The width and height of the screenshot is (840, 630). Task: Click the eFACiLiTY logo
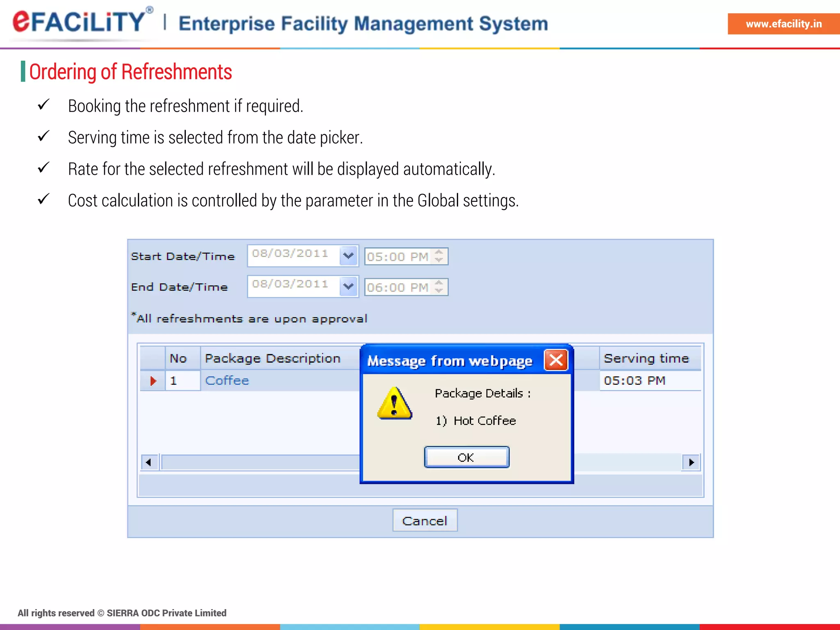pos(80,23)
